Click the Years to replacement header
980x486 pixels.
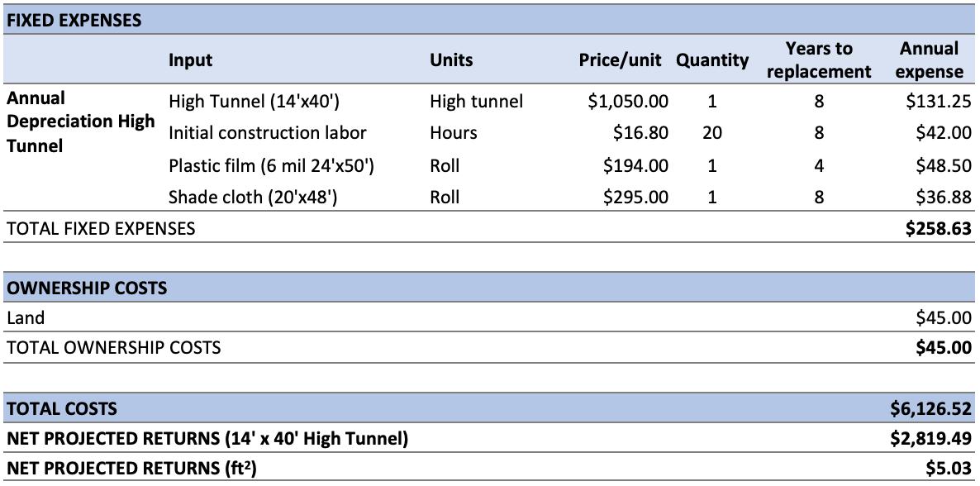[x=819, y=60]
